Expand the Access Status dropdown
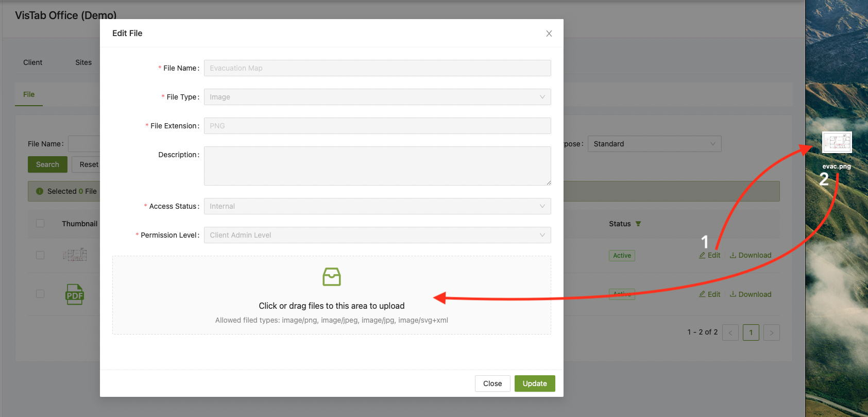The width and height of the screenshot is (868, 417). point(378,206)
